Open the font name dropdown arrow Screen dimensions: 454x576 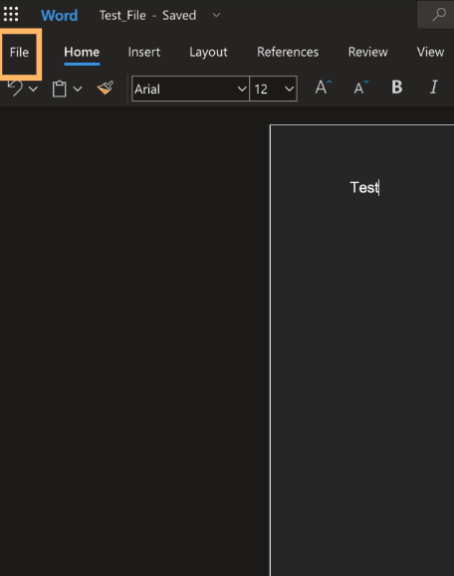pyautogui.click(x=242, y=89)
